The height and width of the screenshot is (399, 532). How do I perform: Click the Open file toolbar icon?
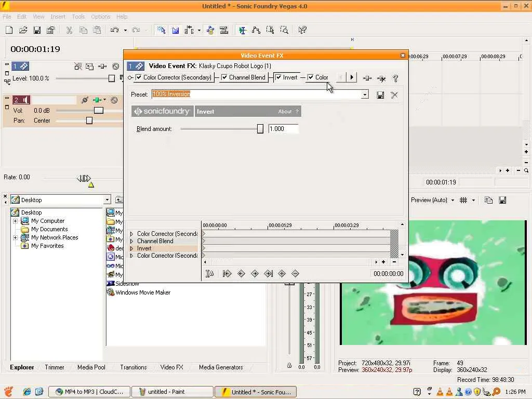23,30
